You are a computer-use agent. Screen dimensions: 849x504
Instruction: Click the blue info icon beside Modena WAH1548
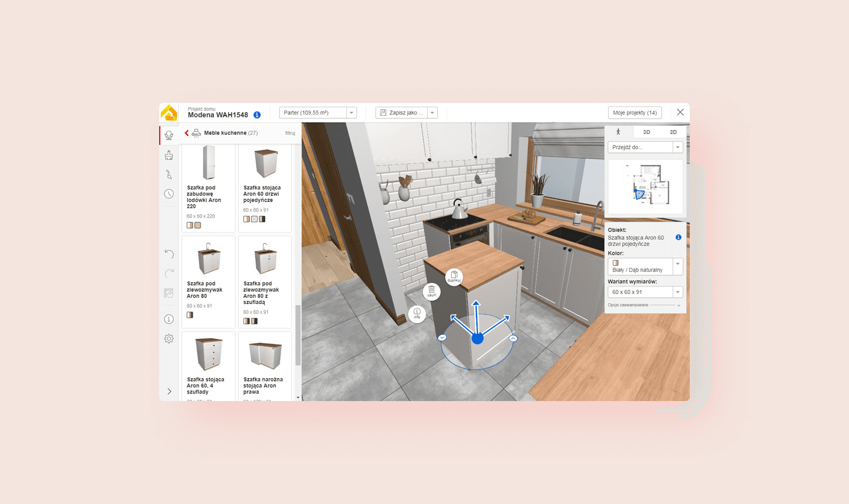point(257,115)
